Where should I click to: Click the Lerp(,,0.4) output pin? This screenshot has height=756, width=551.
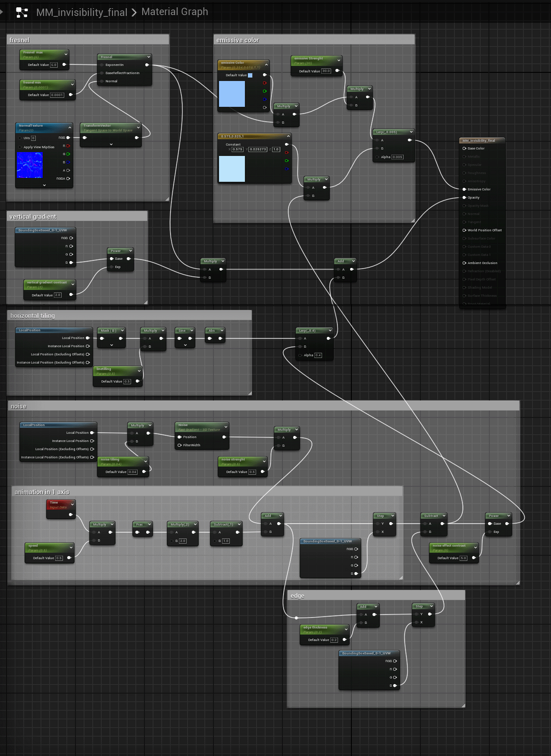pyautogui.click(x=328, y=339)
